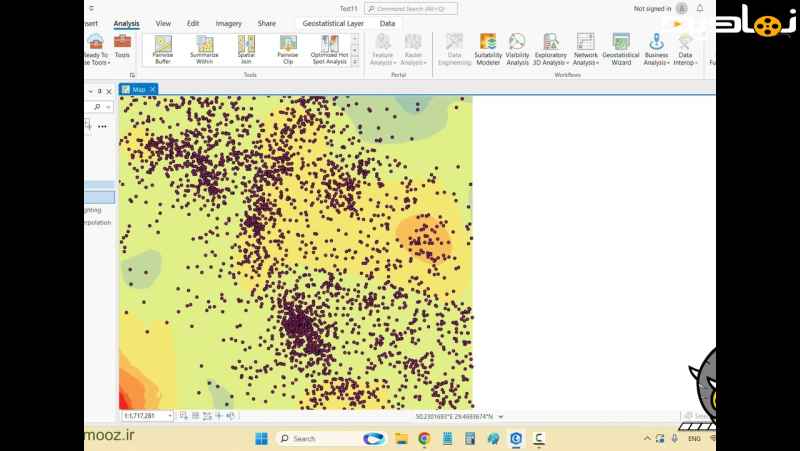This screenshot has height=451, width=800.
Task: Open the Tools toolbox icon
Action: [122, 46]
